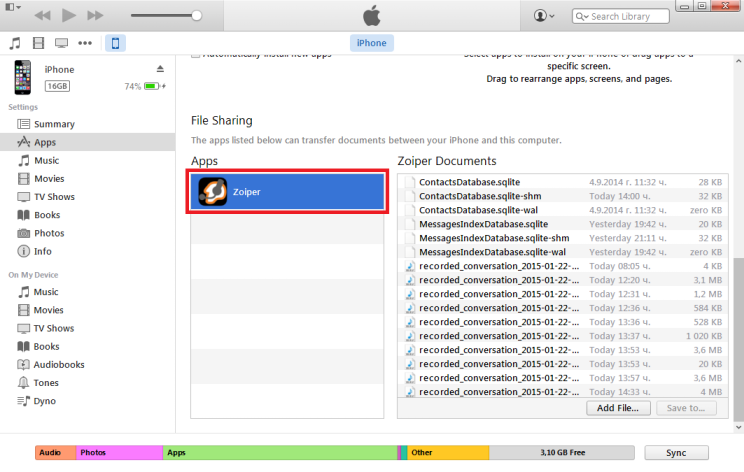Open the Music library icon in toolbar

click(x=15, y=43)
